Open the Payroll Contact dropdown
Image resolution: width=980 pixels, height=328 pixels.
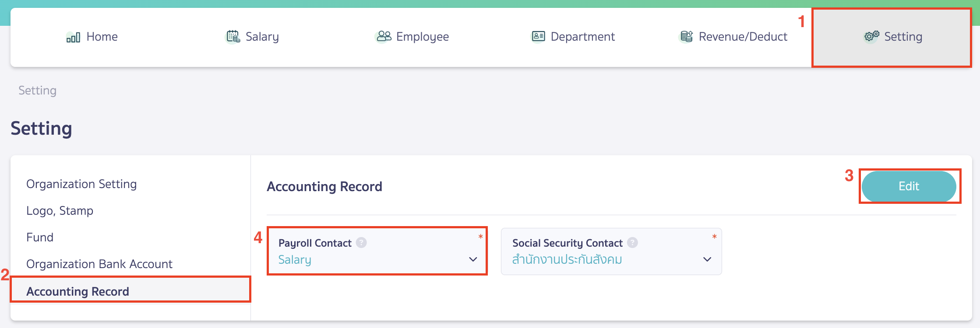[x=473, y=260]
